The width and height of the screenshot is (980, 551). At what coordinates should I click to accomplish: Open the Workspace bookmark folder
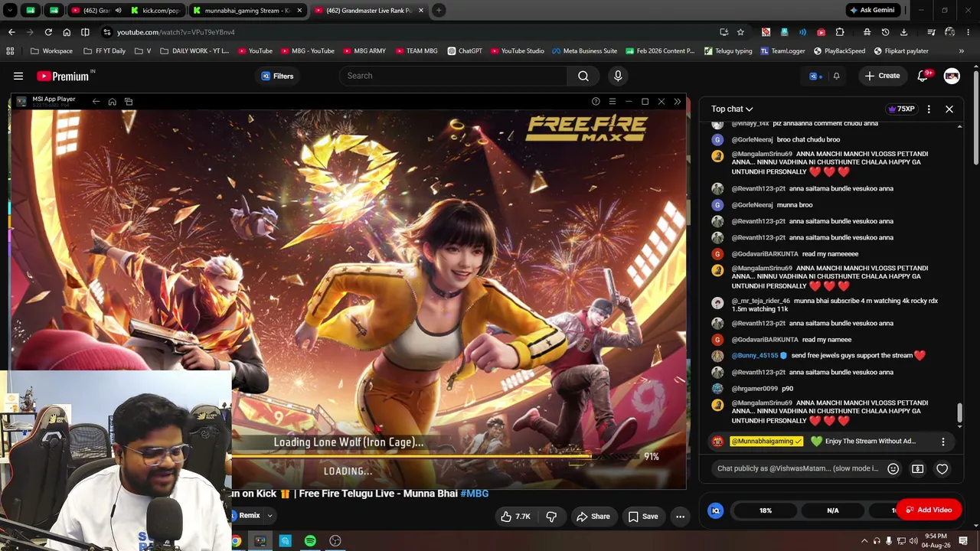point(51,51)
